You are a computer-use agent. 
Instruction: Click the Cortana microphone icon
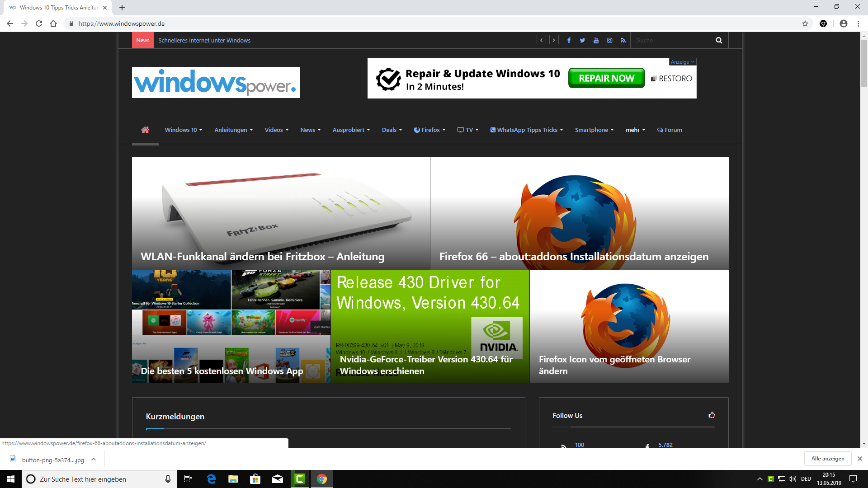pyautogui.click(x=168, y=479)
